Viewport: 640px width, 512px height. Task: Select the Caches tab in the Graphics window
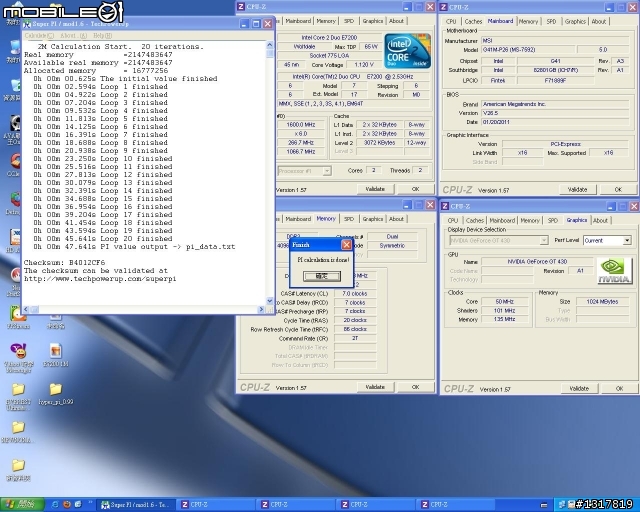475,220
